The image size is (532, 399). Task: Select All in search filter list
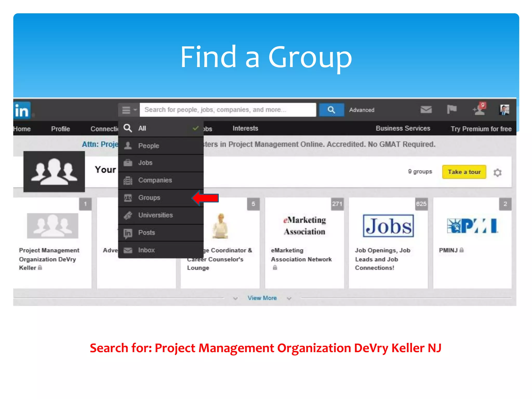click(161, 128)
